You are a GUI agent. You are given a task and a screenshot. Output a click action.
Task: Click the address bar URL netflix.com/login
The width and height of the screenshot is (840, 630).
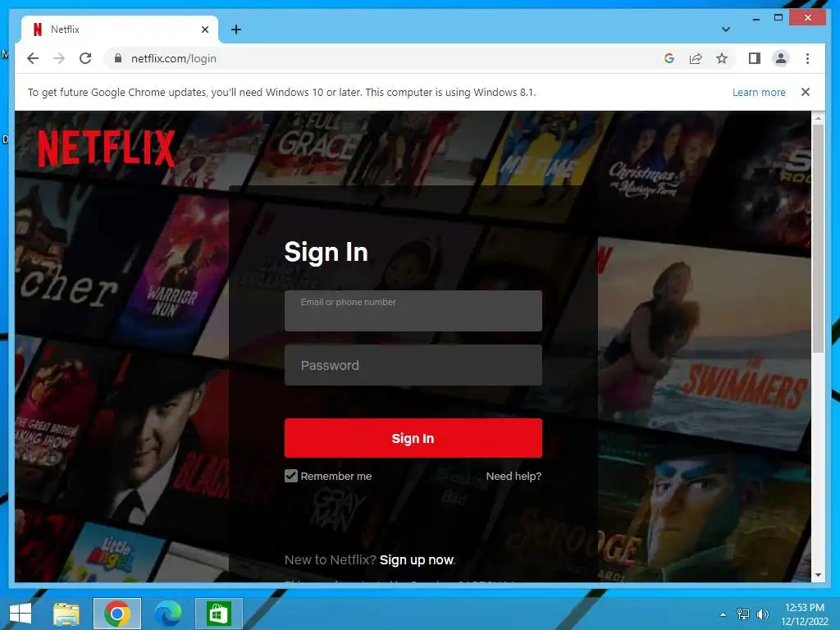(x=174, y=58)
